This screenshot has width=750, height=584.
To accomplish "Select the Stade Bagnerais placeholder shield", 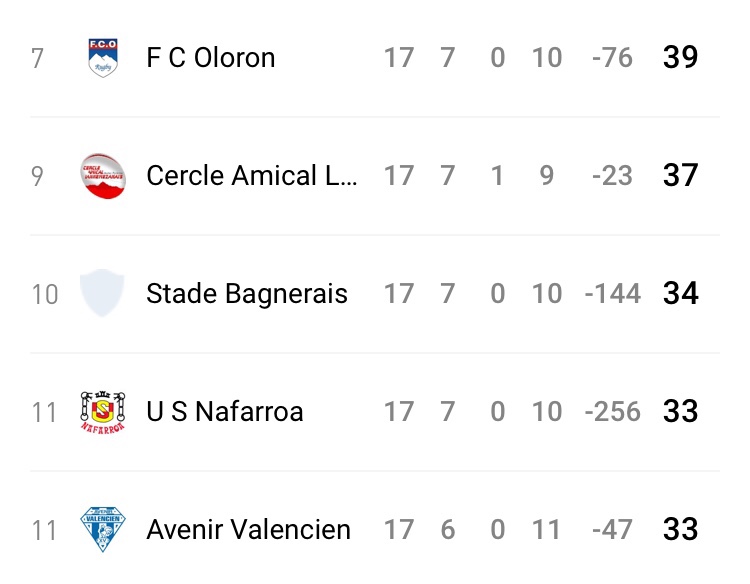I will [103, 294].
